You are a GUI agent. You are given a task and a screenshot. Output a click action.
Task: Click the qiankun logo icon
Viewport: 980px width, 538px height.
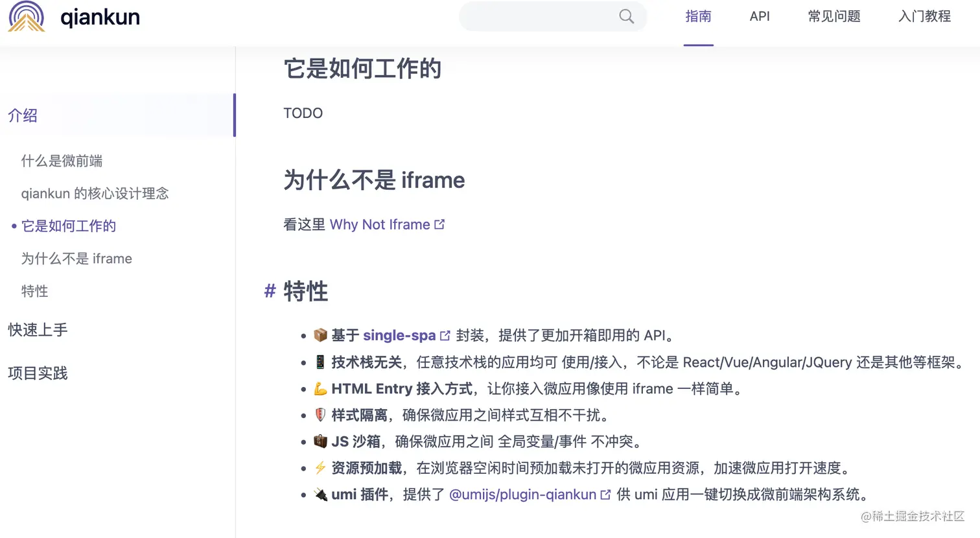pyautogui.click(x=27, y=16)
